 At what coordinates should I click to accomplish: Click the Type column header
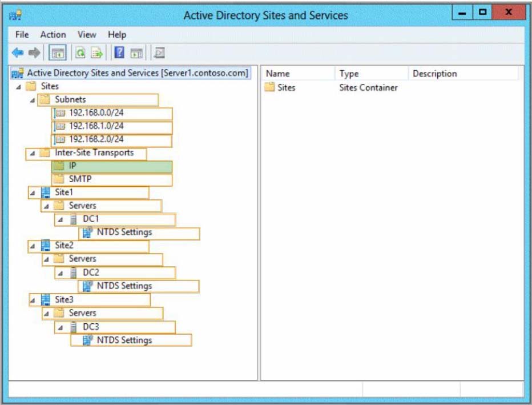click(349, 74)
